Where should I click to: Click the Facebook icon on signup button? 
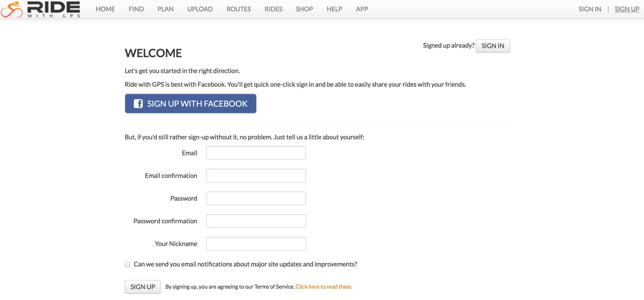click(x=138, y=103)
